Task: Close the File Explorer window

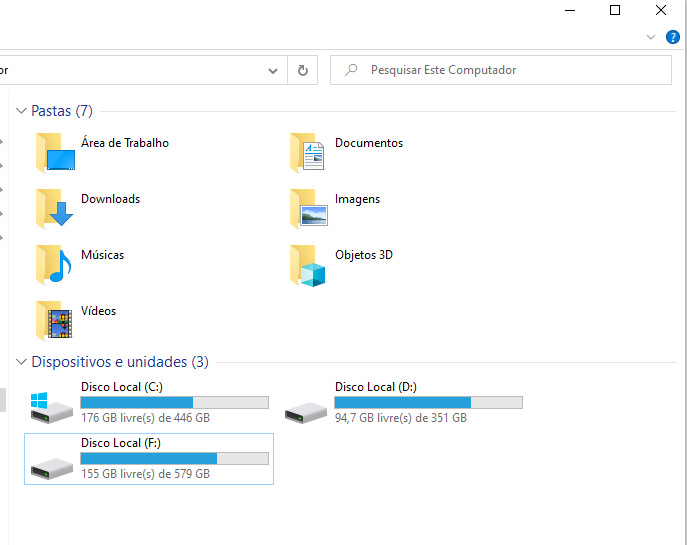Action: tap(661, 10)
